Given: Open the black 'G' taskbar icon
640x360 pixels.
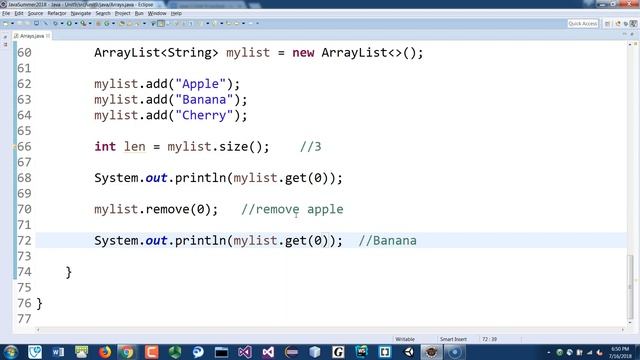Looking at the screenshot, I should coord(338,352).
